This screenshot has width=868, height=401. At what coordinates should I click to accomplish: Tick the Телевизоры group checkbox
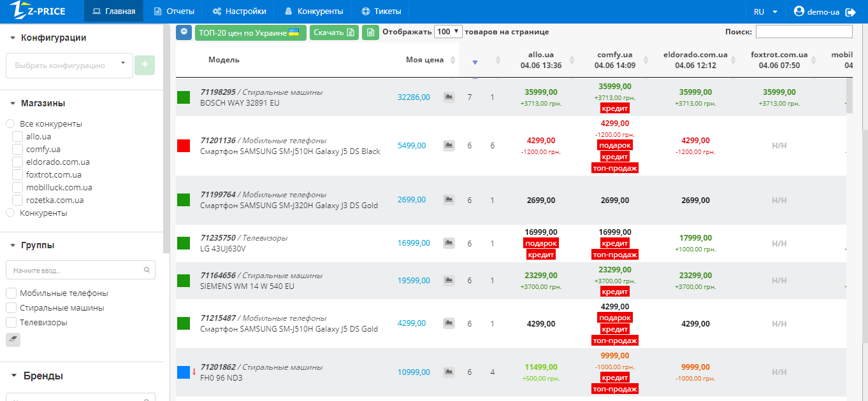pos(11,323)
